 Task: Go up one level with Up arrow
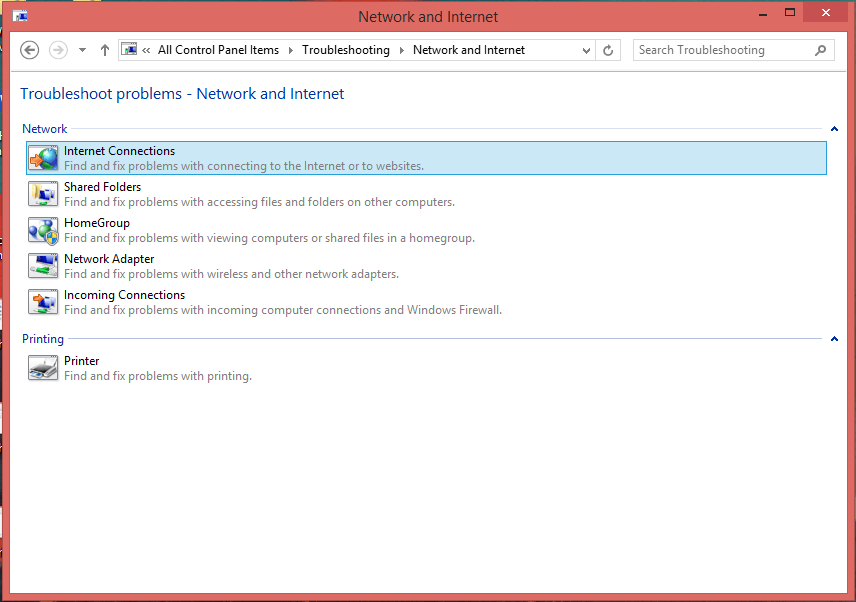[x=105, y=50]
